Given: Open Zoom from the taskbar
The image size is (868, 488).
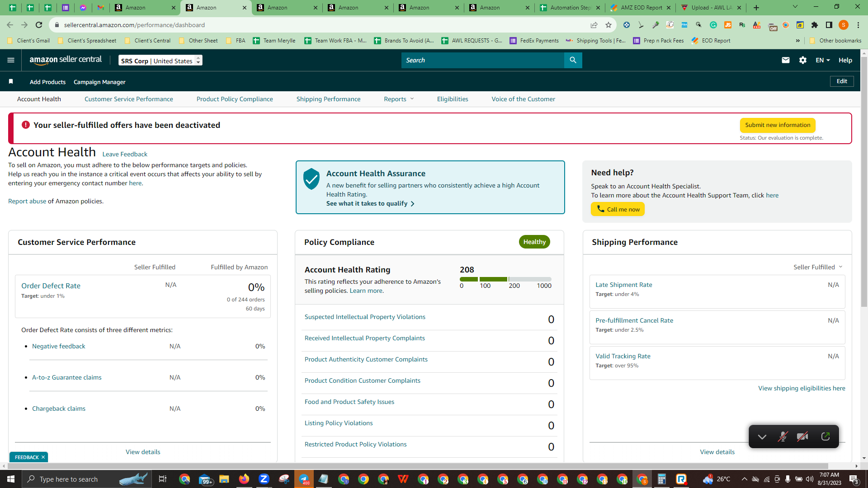Looking at the screenshot, I should (x=264, y=479).
